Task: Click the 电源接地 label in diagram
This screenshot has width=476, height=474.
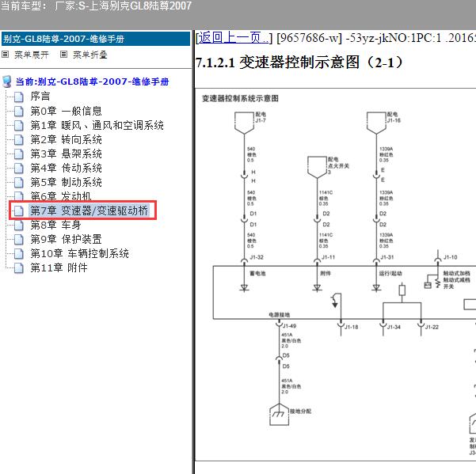Action: [x=280, y=315]
